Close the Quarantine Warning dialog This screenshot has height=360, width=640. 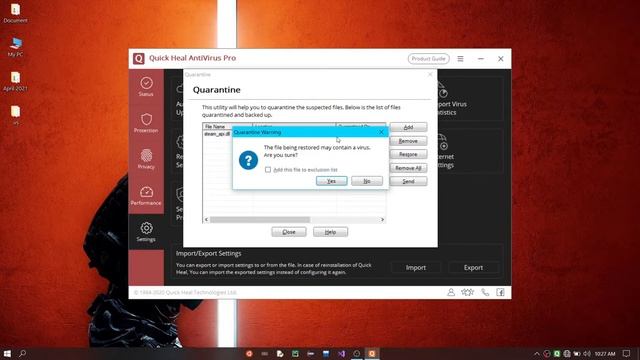click(x=381, y=132)
